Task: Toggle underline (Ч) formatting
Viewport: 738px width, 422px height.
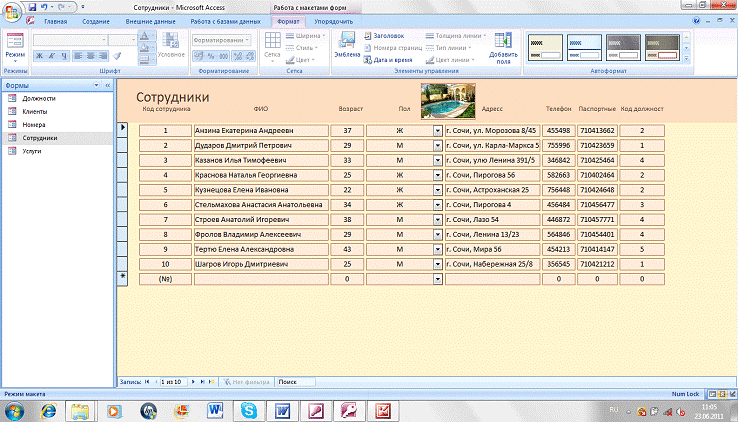Action: coord(66,56)
